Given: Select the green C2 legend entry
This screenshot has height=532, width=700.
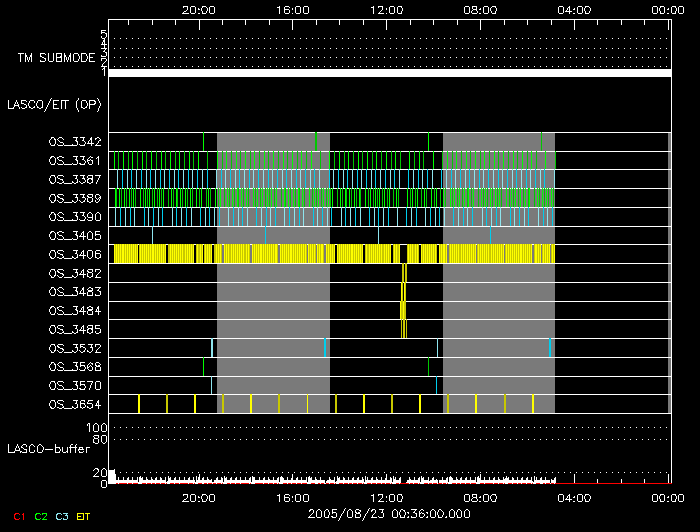Looking at the screenshot, I should click(41, 516).
